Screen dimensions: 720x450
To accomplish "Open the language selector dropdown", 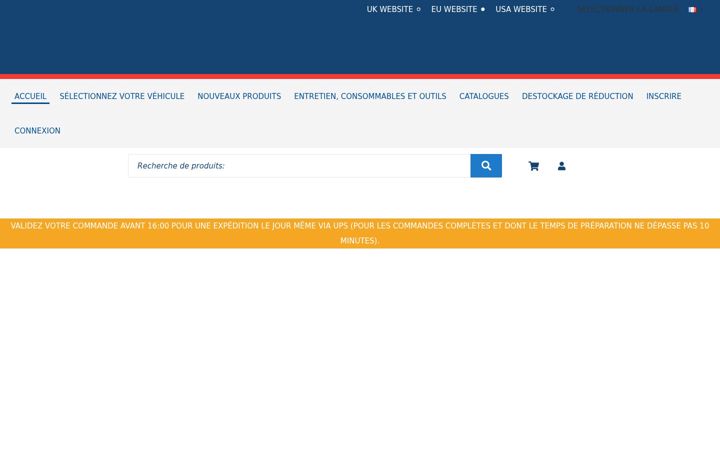I will [627, 9].
